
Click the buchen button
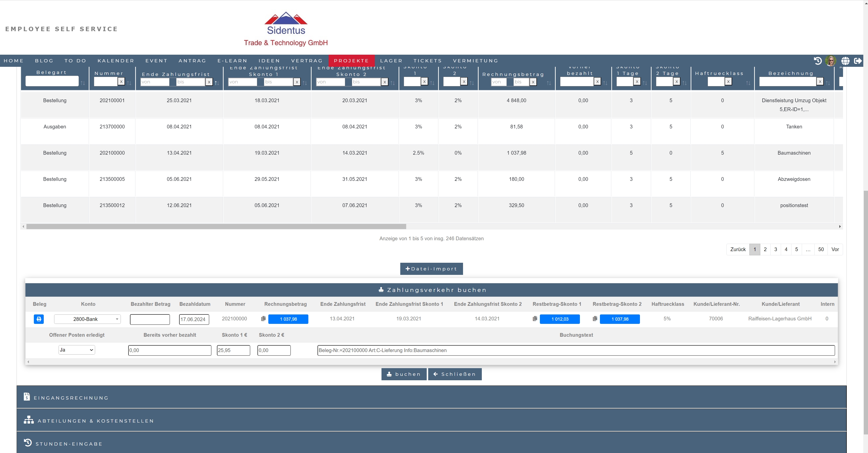click(404, 374)
